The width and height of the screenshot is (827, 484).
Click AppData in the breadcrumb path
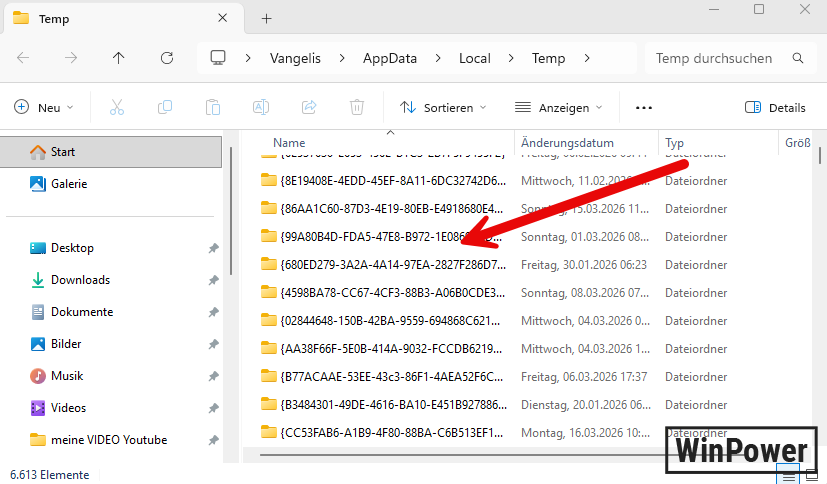[390, 58]
